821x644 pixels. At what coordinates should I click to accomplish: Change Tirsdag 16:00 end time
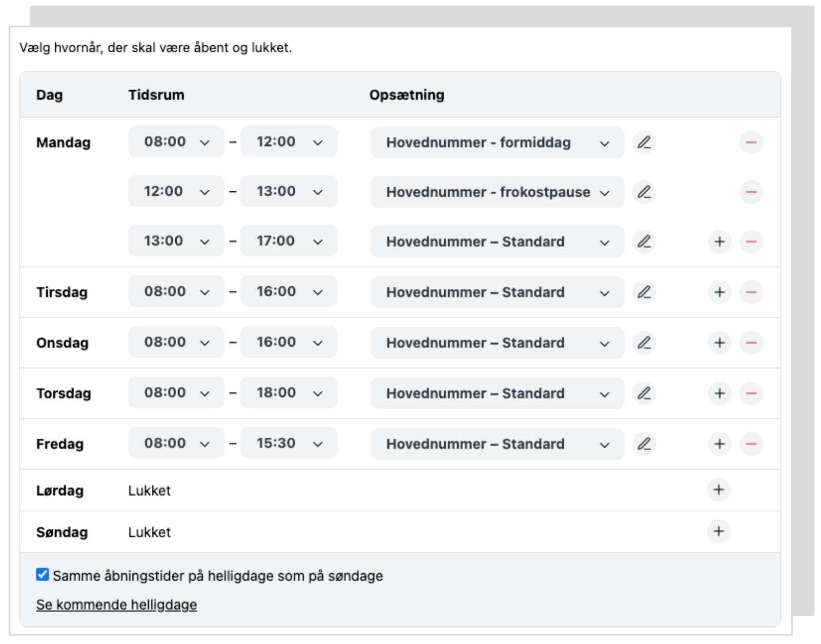(x=289, y=292)
